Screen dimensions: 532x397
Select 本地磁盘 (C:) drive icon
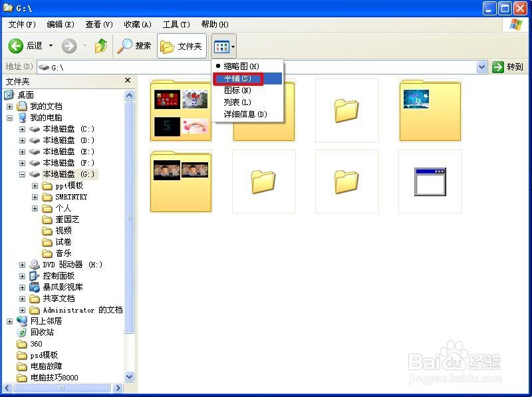(x=35, y=129)
